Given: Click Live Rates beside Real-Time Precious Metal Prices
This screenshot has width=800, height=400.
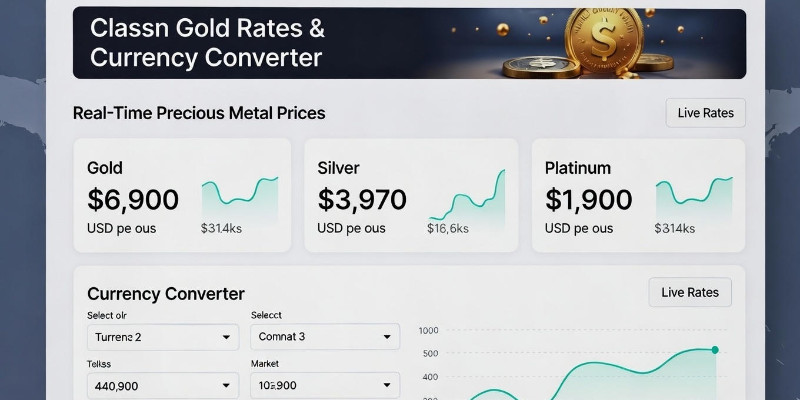Looking at the screenshot, I should (x=705, y=113).
